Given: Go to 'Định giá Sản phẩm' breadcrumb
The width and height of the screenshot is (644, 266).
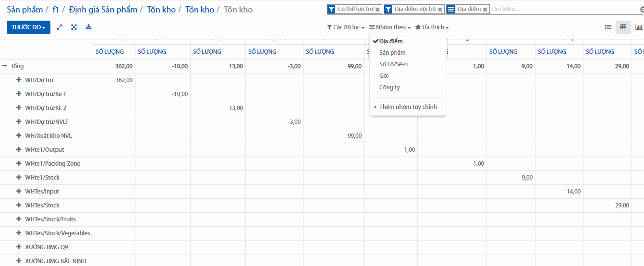Looking at the screenshot, I should [x=103, y=10].
